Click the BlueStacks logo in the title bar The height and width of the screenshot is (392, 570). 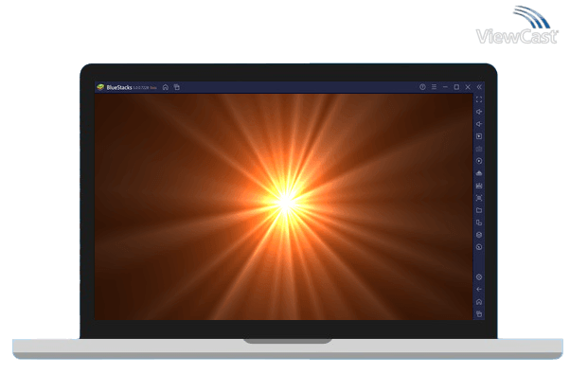[x=100, y=87]
